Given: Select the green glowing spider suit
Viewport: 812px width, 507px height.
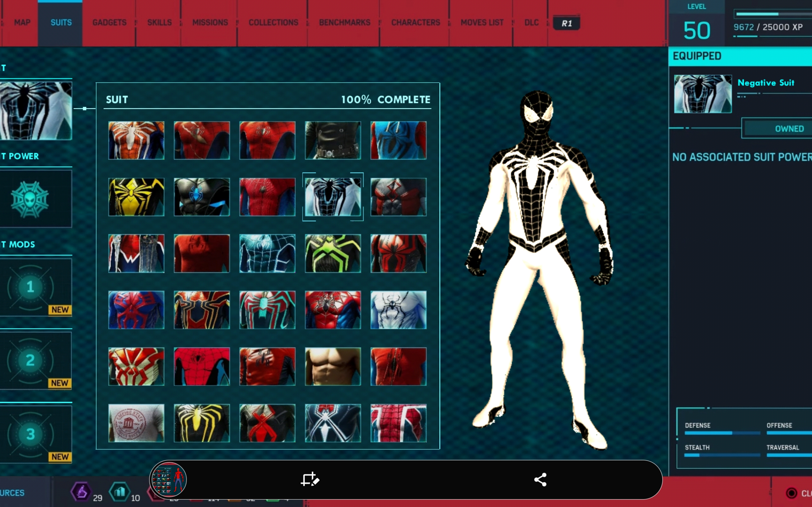Looking at the screenshot, I should (x=332, y=253).
